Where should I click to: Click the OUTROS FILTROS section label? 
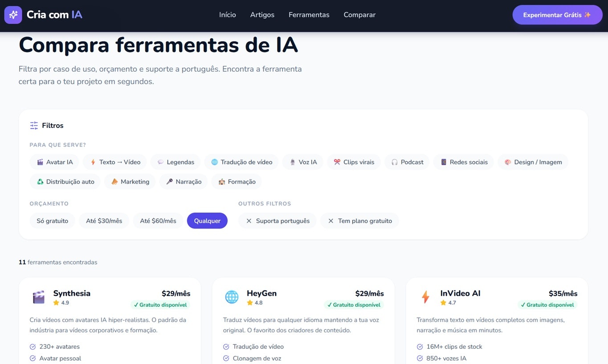pyautogui.click(x=265, y=204)
